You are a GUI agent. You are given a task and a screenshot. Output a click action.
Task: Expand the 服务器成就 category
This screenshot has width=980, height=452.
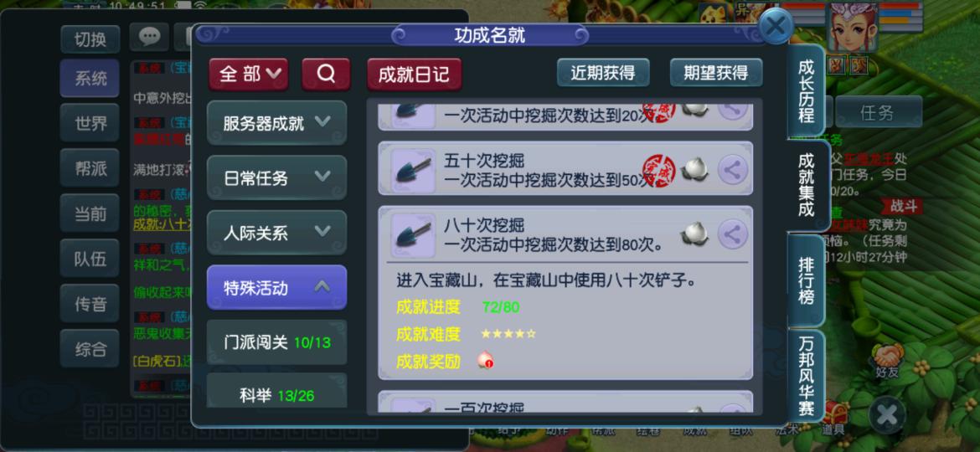coord(276,123)
